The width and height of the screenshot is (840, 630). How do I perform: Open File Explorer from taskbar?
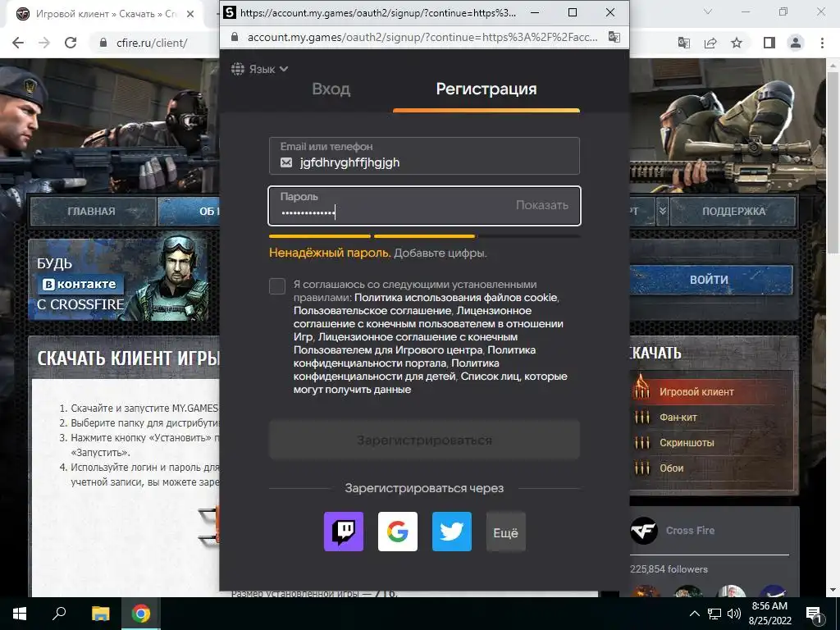coord(100,614)
